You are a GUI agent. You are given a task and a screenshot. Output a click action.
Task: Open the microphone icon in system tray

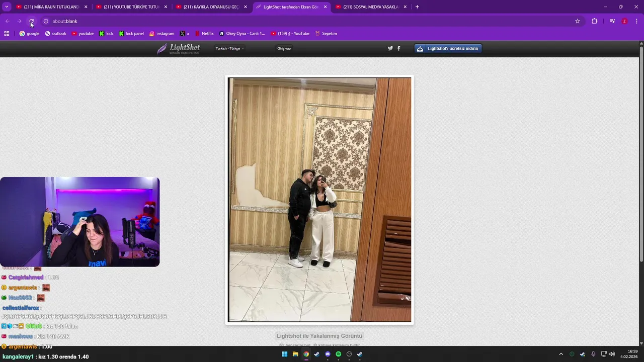click(x=593, y=354)
